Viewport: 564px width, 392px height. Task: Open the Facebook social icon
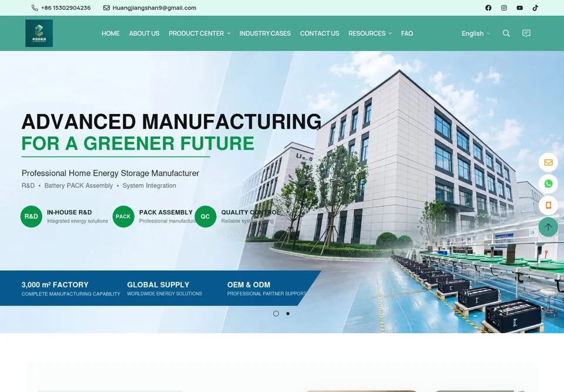pos(488,8)
